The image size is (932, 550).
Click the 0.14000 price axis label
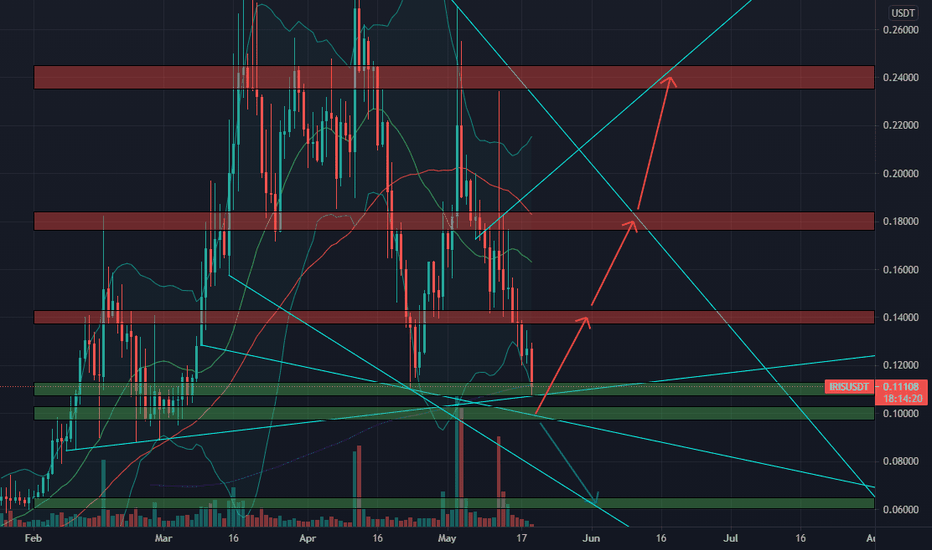900,318
